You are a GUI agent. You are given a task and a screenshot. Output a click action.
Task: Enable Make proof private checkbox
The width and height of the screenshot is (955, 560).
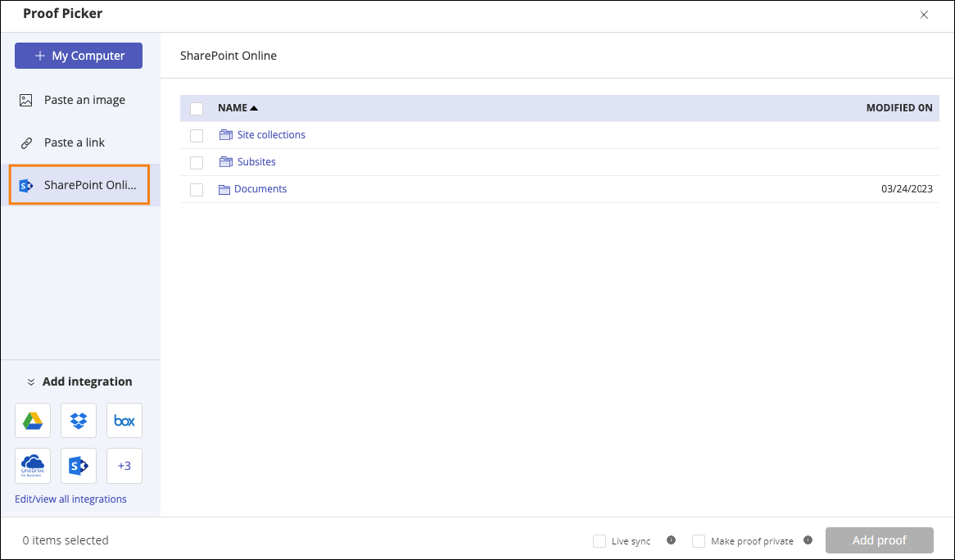[x=699, y=541]
